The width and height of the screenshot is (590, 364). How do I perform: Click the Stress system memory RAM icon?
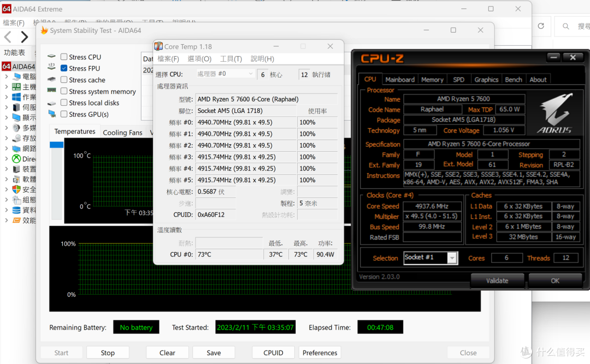[52, 90]
